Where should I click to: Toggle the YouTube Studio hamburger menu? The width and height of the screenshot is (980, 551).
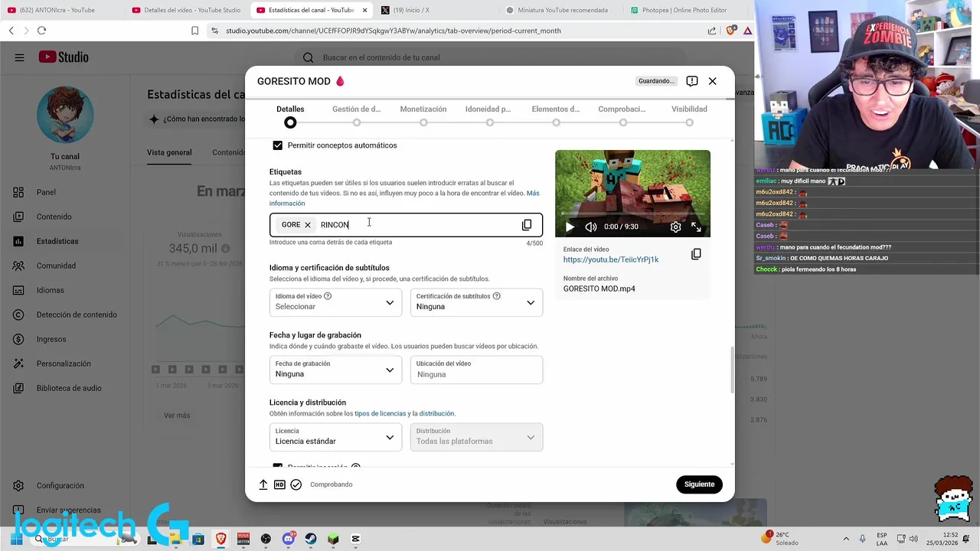pyautogui.click(x=19, y=57)
